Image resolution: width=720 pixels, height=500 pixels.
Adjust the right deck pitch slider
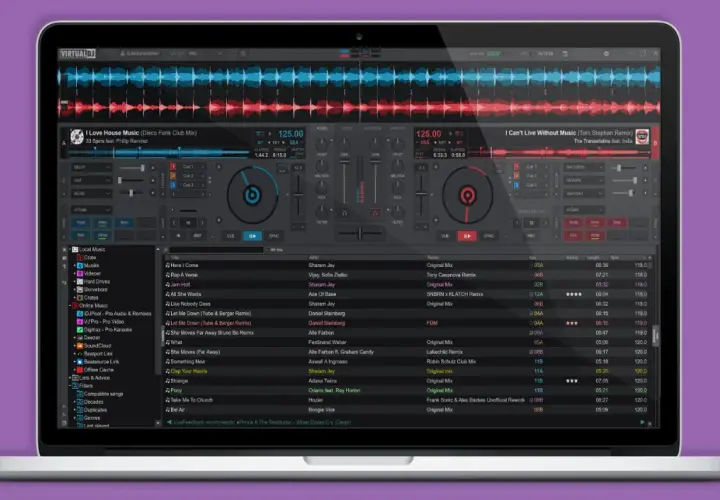[421, 195]
